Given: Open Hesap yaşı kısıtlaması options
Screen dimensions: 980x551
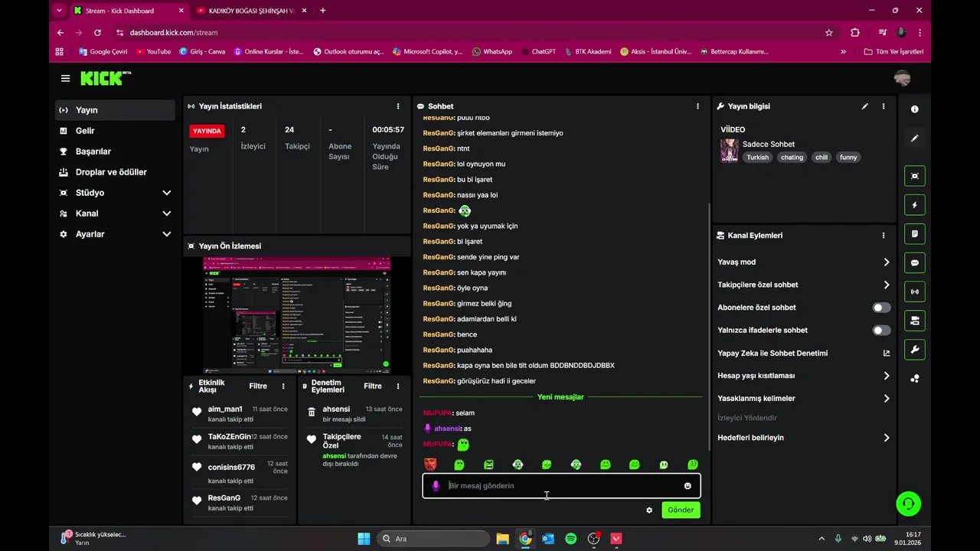Looking at the screenshot, I should 804,376.
